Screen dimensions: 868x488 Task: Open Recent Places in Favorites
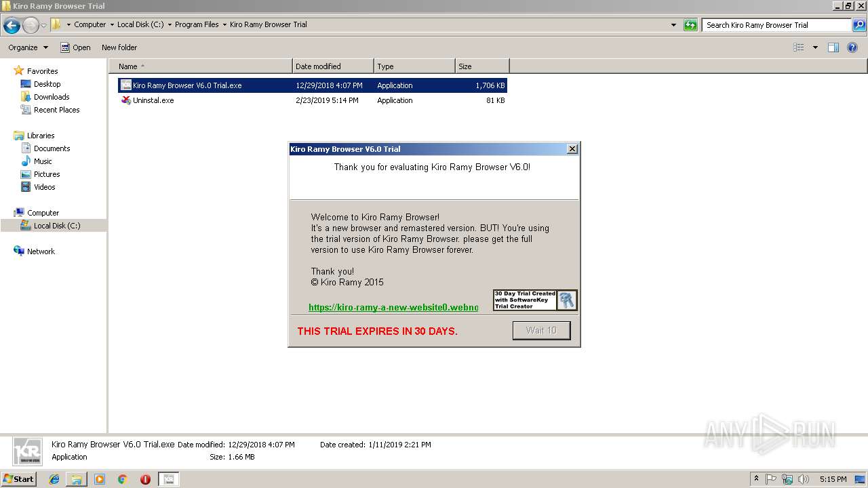coord(56,110)
